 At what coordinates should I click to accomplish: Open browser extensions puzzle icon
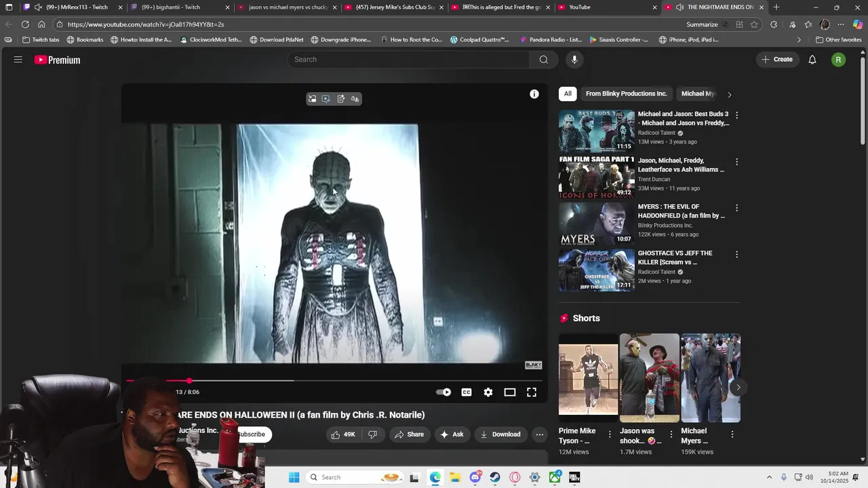click(x=774, y=24)
